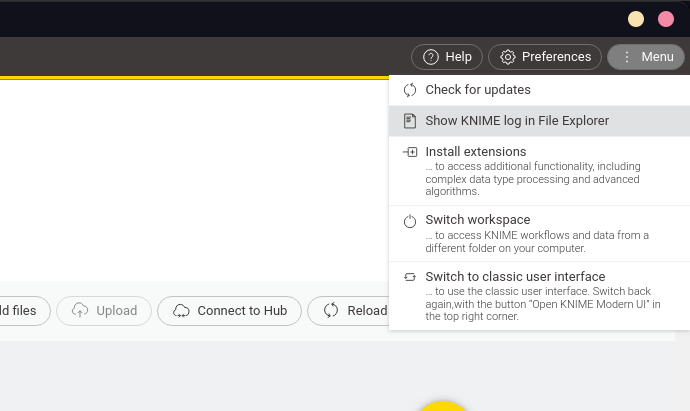Click the install extensions plus icon

(410, 152)
